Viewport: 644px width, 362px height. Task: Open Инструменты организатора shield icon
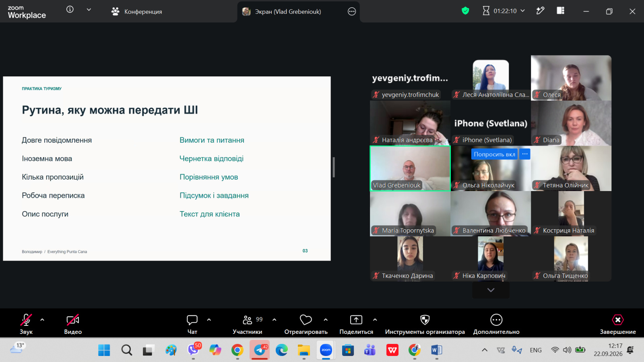(425, 320)
